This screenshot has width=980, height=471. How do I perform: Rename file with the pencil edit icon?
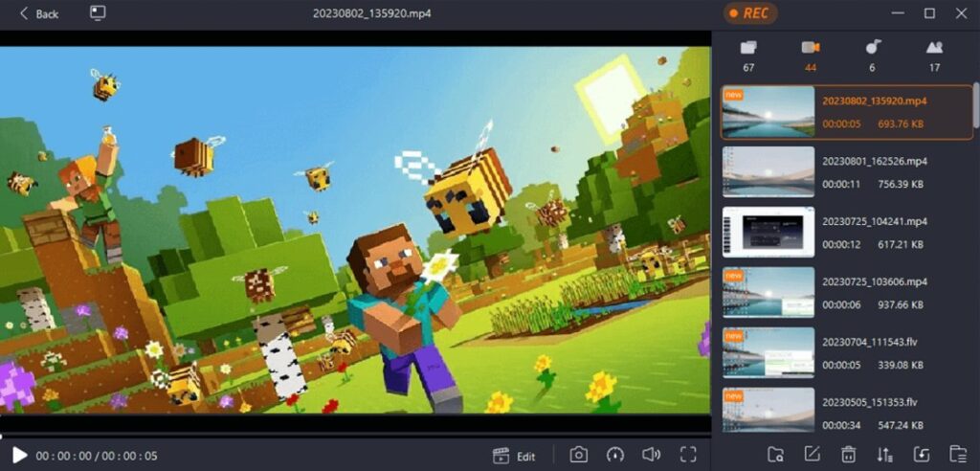(812, 454)
